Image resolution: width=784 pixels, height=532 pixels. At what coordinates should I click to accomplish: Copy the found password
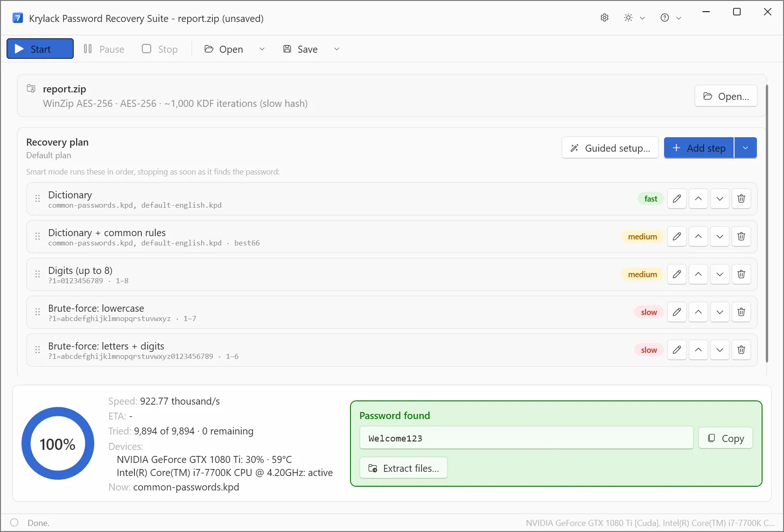click(x=726, y=438)
